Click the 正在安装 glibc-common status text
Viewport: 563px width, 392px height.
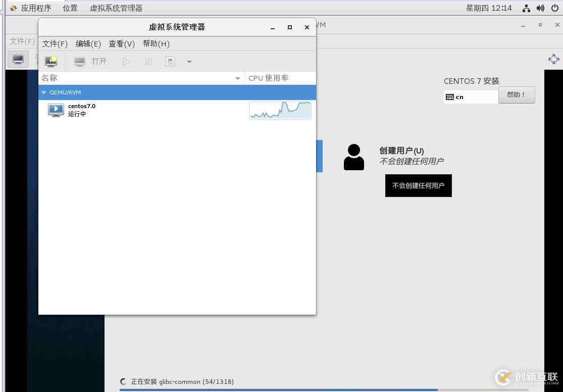coord(182,381)
